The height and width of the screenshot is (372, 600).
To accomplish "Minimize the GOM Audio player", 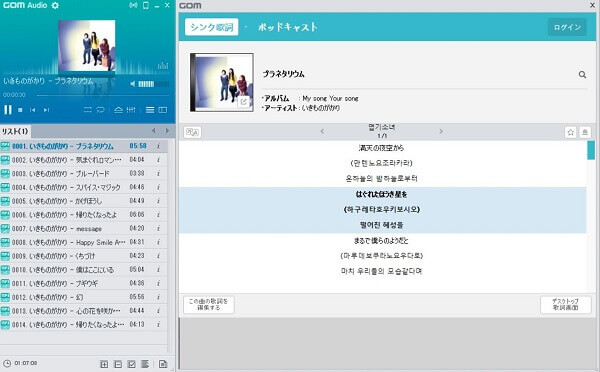I will coord(157,6).
